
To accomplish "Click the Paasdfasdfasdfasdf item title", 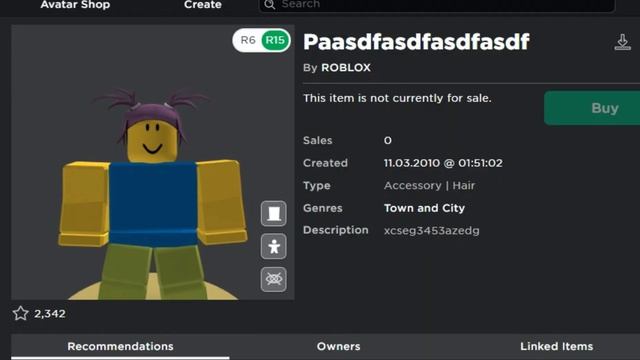I will tap(416, 42).
